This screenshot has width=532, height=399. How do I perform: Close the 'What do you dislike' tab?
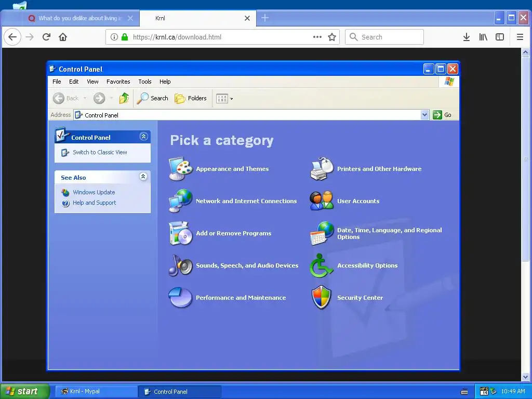click(130, 18)
